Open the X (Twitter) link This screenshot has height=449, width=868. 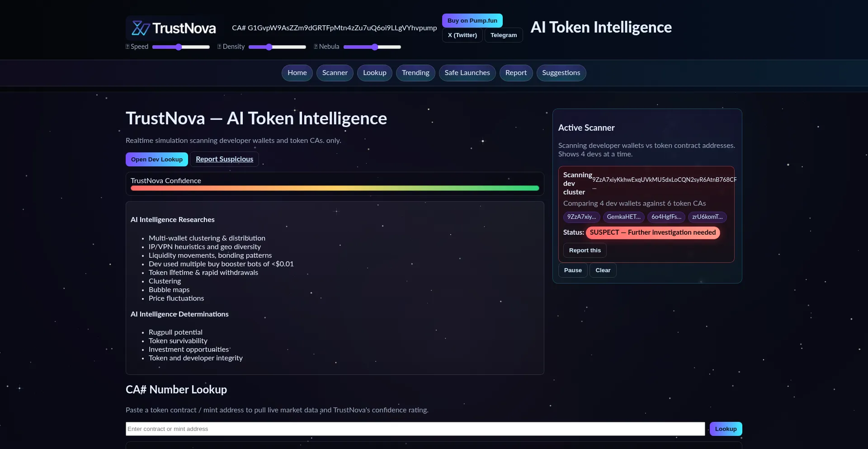click(462, 35)
